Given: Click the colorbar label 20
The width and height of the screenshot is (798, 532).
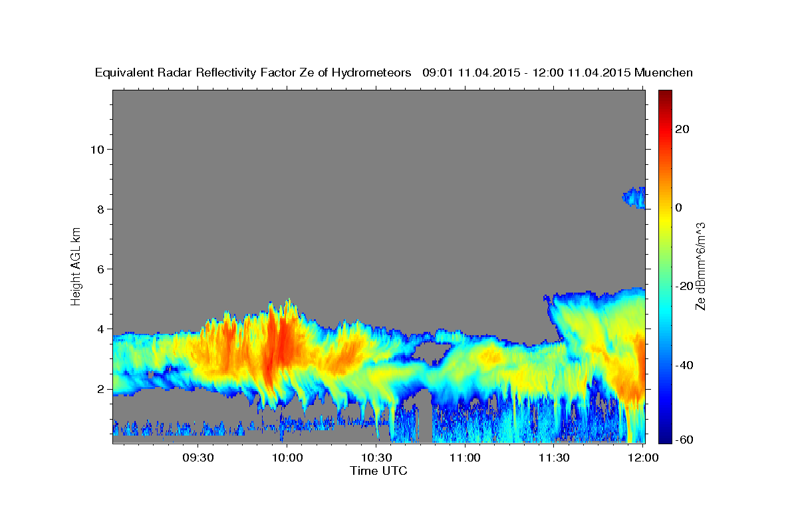Looking at the screenshot, I should (682, 129).
